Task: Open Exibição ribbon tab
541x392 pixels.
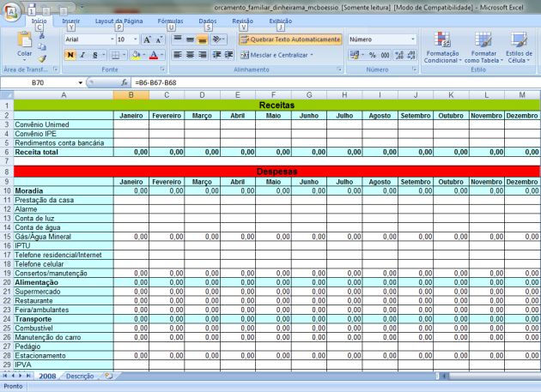Action: point(281,21)
